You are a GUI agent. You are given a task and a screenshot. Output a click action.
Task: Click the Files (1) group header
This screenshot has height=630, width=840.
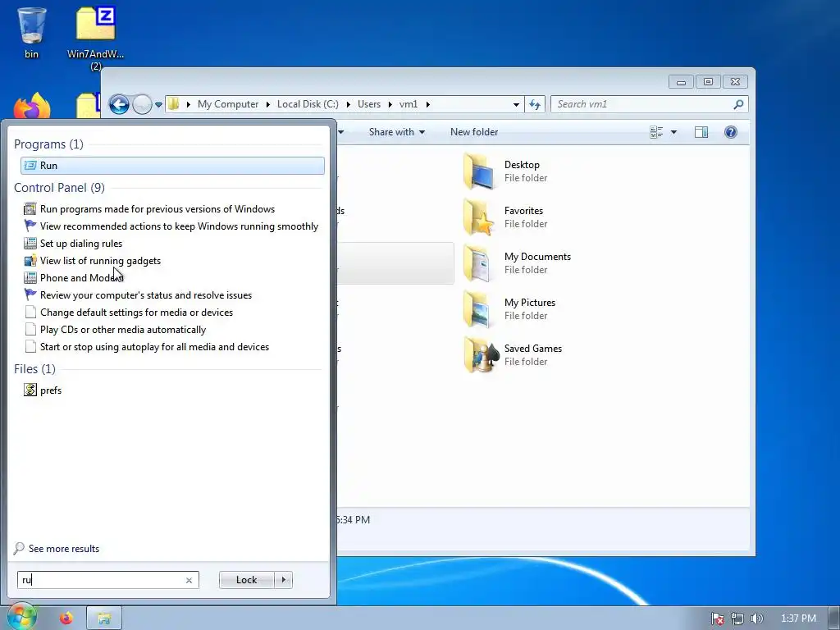point(34,368)
